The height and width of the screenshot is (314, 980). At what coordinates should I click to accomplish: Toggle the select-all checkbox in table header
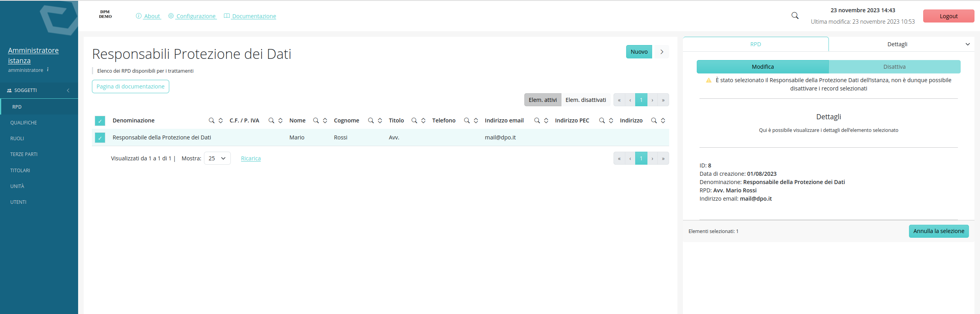(100, 121)
